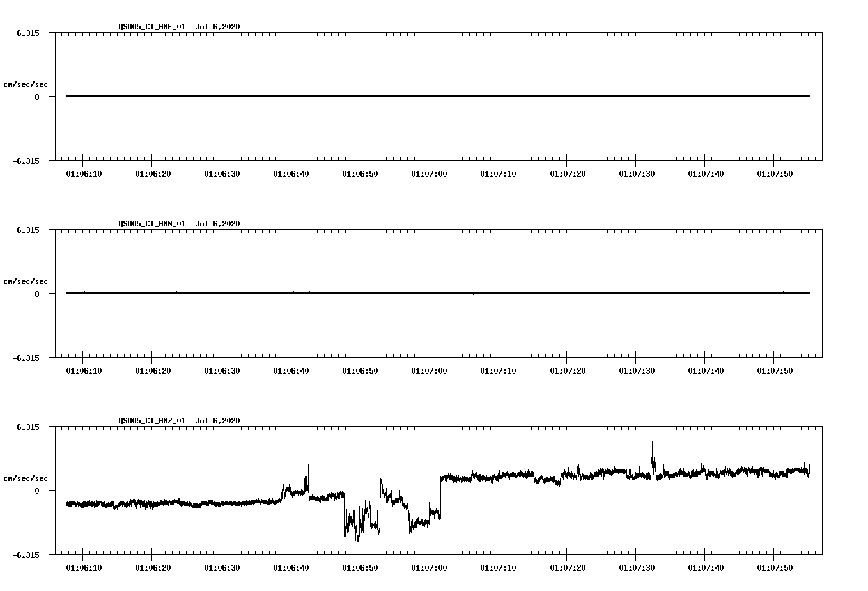Click 01:07:00 time label under HNE plot
868x591 pixels.
click(428, 173)
